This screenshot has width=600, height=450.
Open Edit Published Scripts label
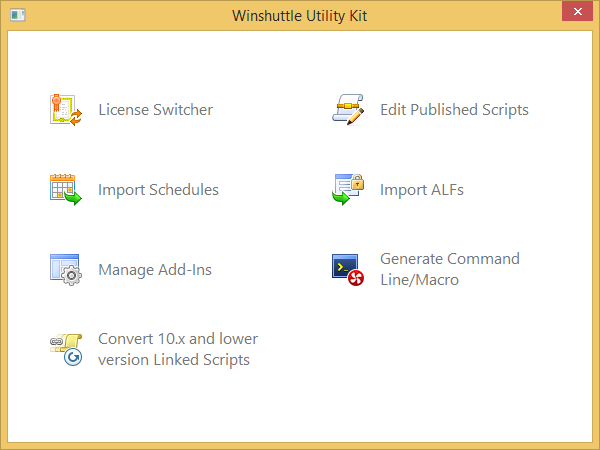(454, 110)
